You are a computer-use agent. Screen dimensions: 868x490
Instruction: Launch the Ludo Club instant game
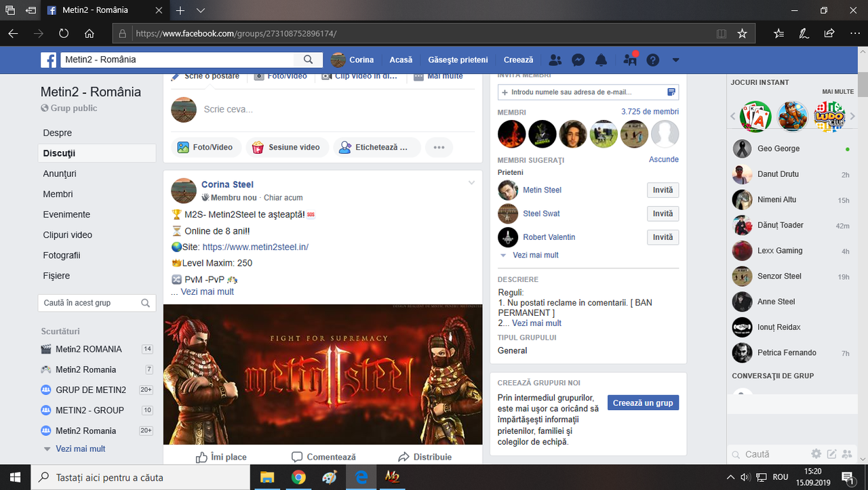pyautogui.click(x=829, y=116)
